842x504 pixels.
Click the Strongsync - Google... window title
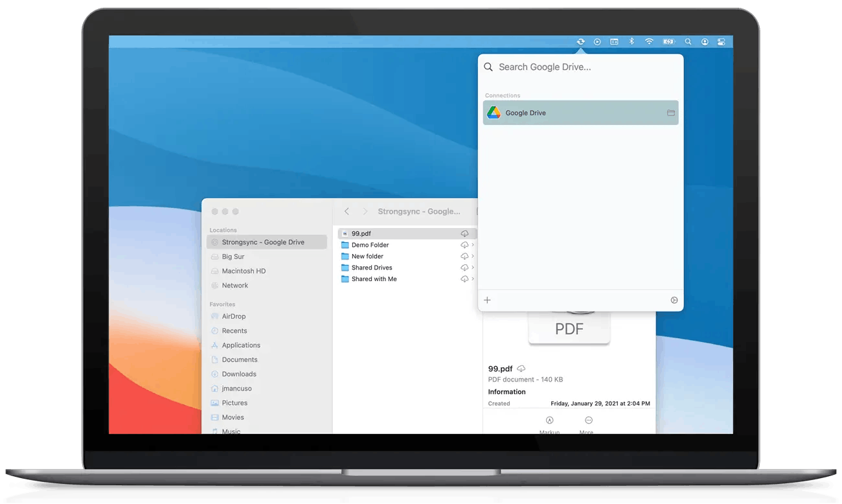419,211
